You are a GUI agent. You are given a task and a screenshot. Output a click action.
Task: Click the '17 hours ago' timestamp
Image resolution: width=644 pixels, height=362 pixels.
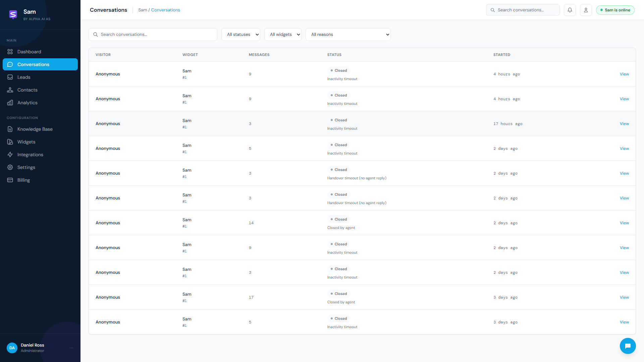508,124
